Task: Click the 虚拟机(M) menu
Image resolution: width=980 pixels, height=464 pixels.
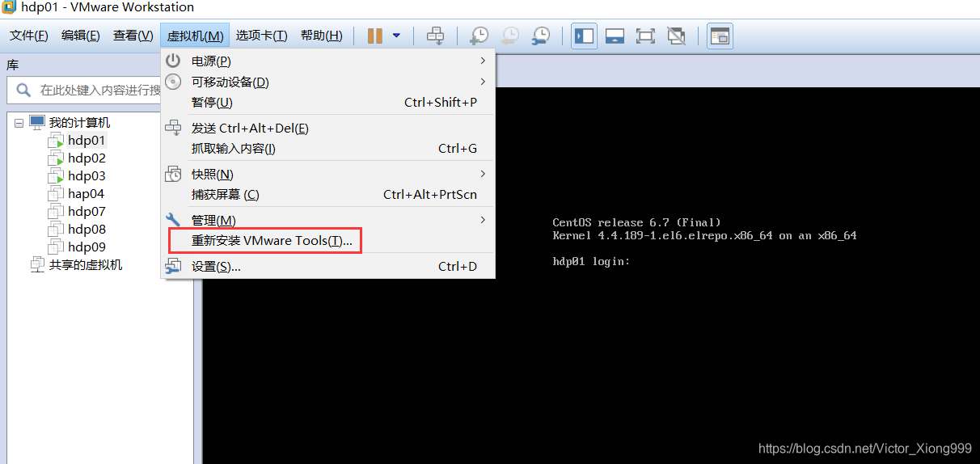Action: pyautogui.click(x=195, y=36)
